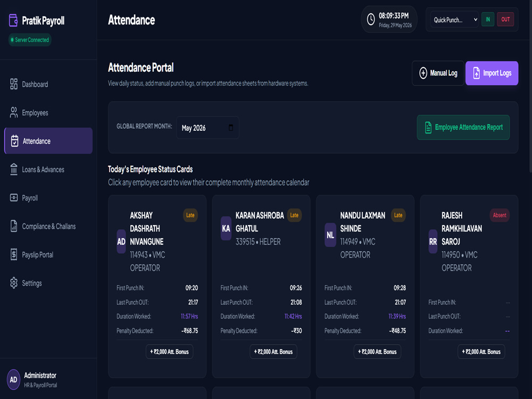Click the Loans & Advances bank icon
Viewport: 532px width, 399px height.
[x=14, y=169]
